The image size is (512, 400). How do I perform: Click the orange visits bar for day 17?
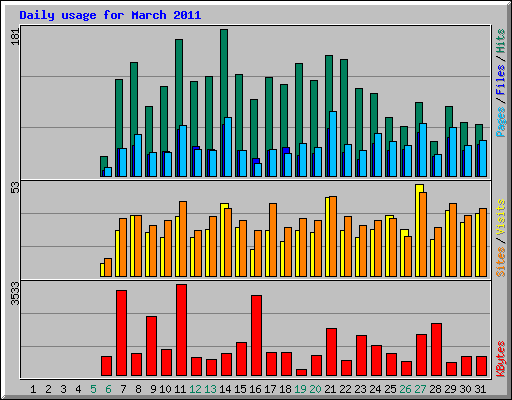(x=273, y=240)
